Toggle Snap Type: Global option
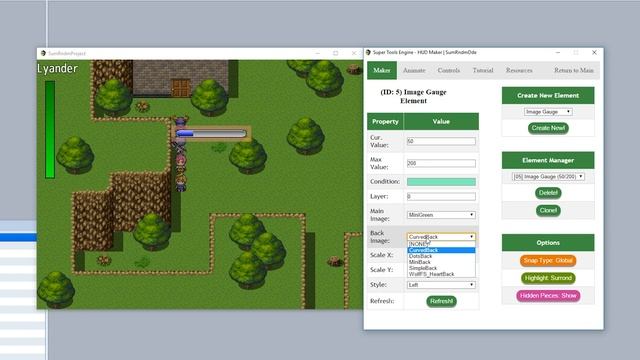Screen dimensions: 640x360 548,260
